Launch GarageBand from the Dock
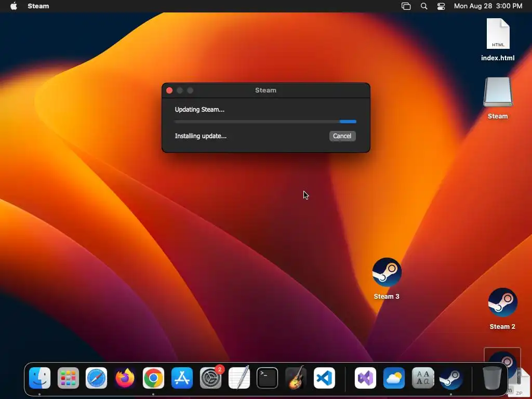Screen dimensions: 532x399 coord(296,378)
